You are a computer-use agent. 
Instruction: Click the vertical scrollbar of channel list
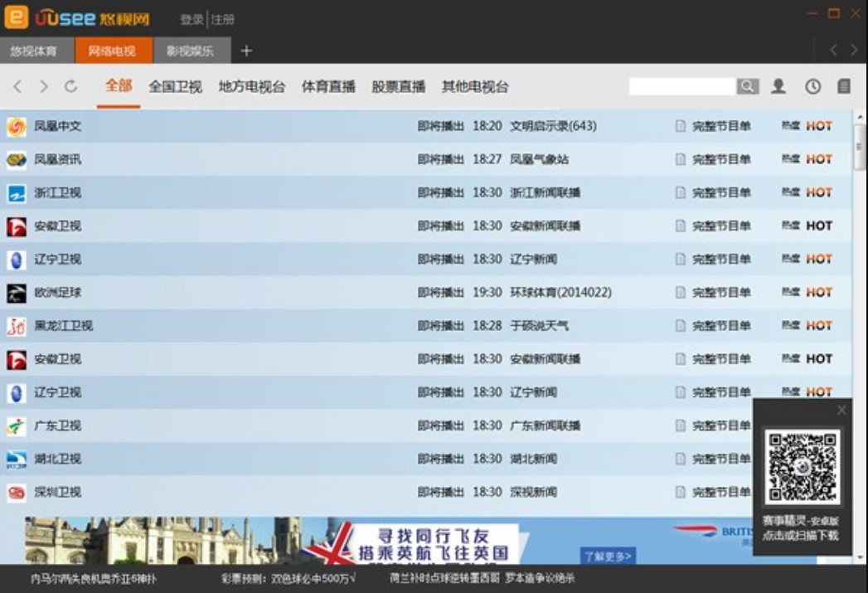click(x=859, y=145)
